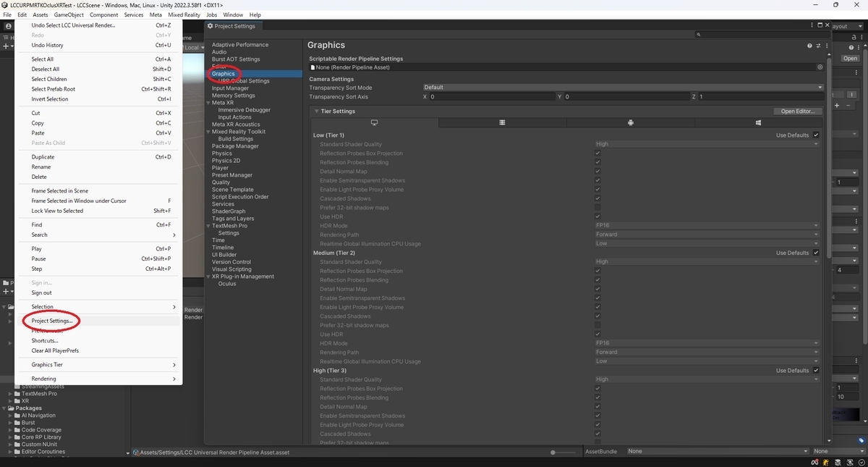Select the Windows Store platform tier tab
Viewport: 868px width, 467px height.
[758, 123]
